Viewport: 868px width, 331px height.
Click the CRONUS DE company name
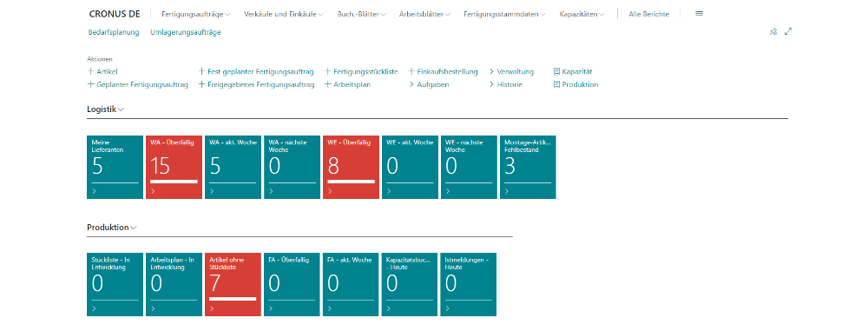115,14
